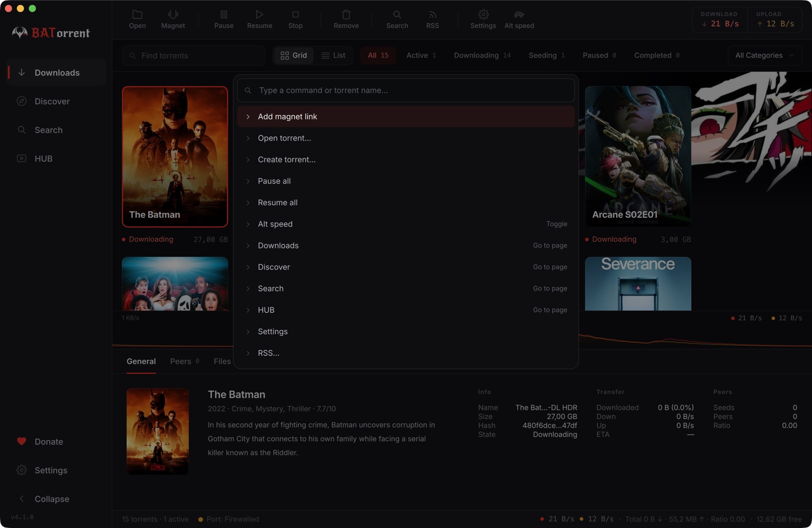Image resolution: width=812 pixels, height=528 pixels.
Task: Choose Pause all command
Action: point(406,181)
